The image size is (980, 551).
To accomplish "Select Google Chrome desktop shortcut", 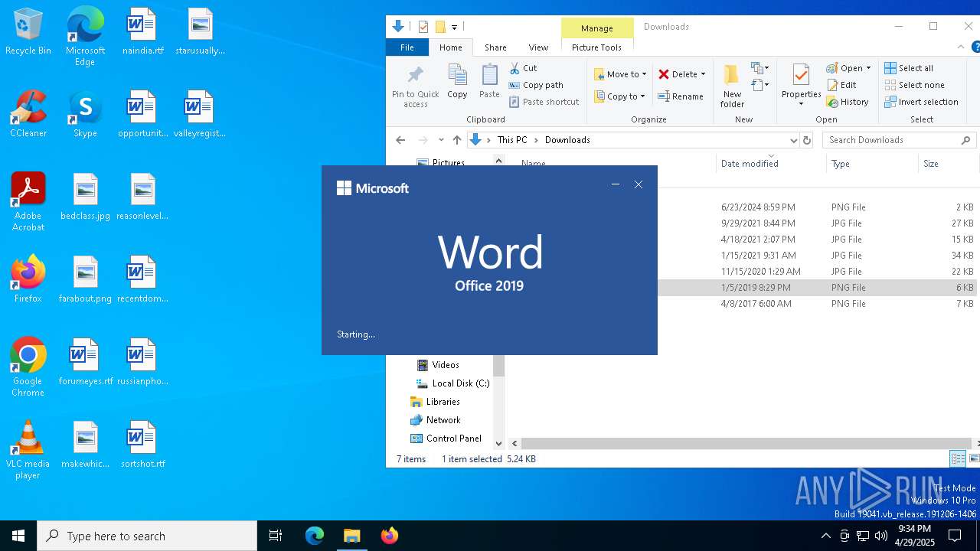I will click(x=28, y=367).
